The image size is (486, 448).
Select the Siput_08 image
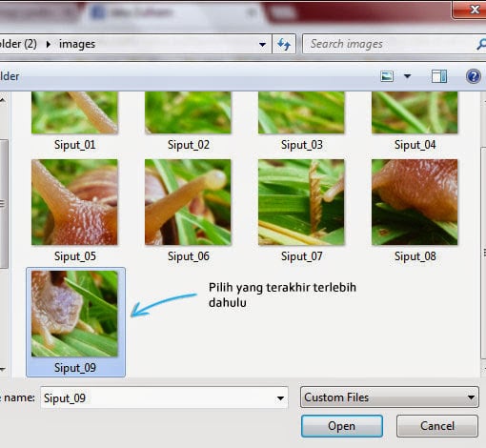tap(415, 202)
